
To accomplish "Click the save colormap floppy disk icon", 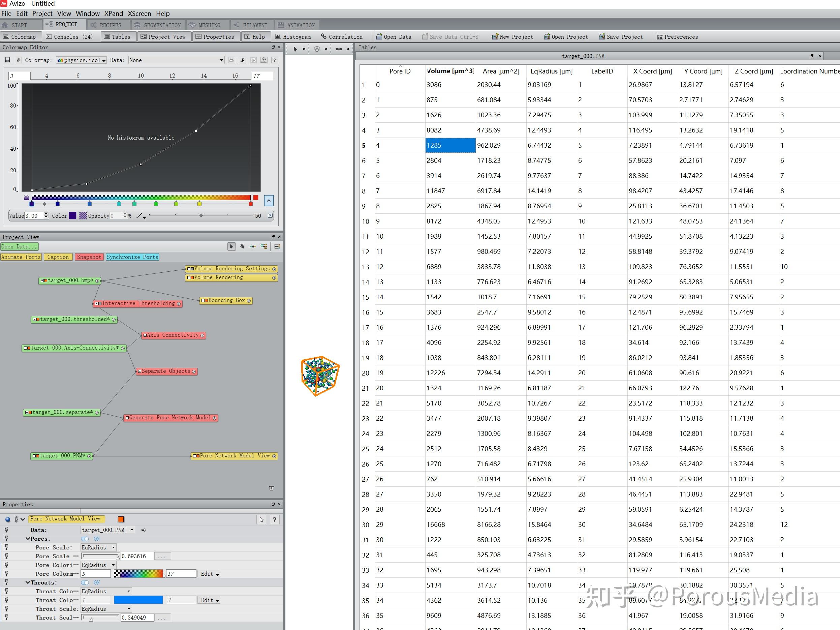I will click(x=7, y=60).
